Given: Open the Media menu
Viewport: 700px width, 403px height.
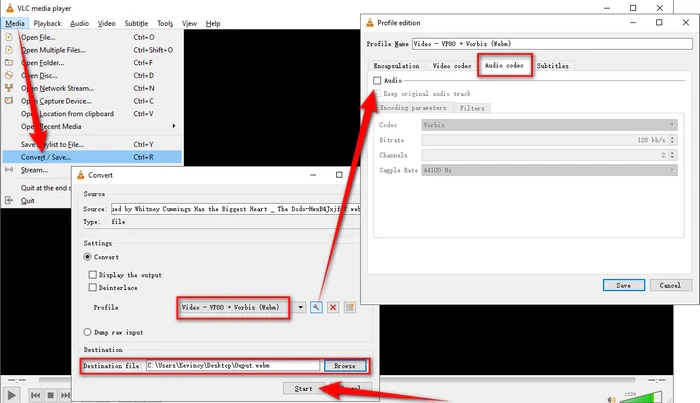Looking at the screenshot, I should tap(15, 23).
